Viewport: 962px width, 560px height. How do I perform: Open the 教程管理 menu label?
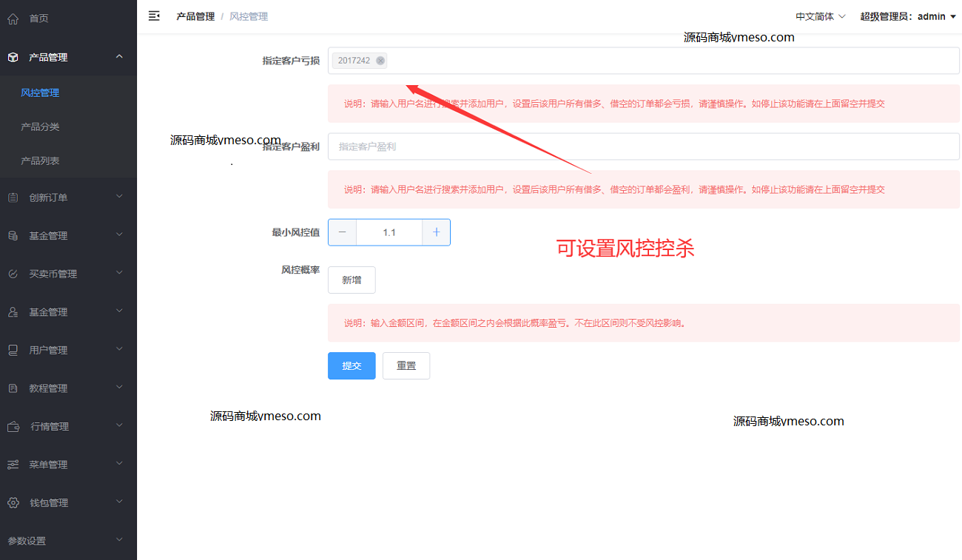pyautogui.click(x=48, y=388)
